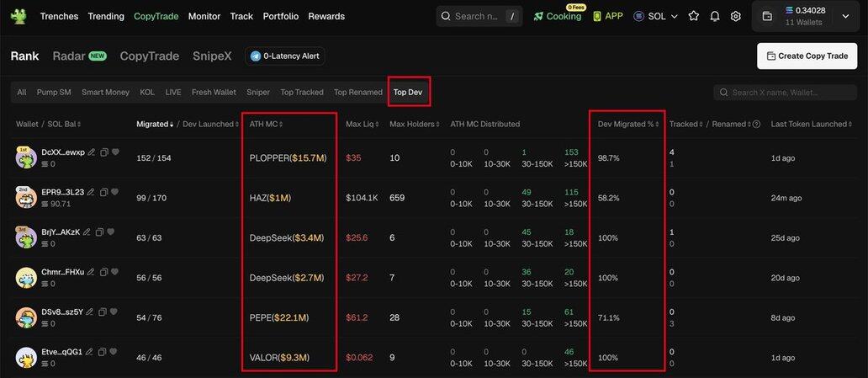
Task: Toggle sorting on Max Holders column
Action: point(413,125)
